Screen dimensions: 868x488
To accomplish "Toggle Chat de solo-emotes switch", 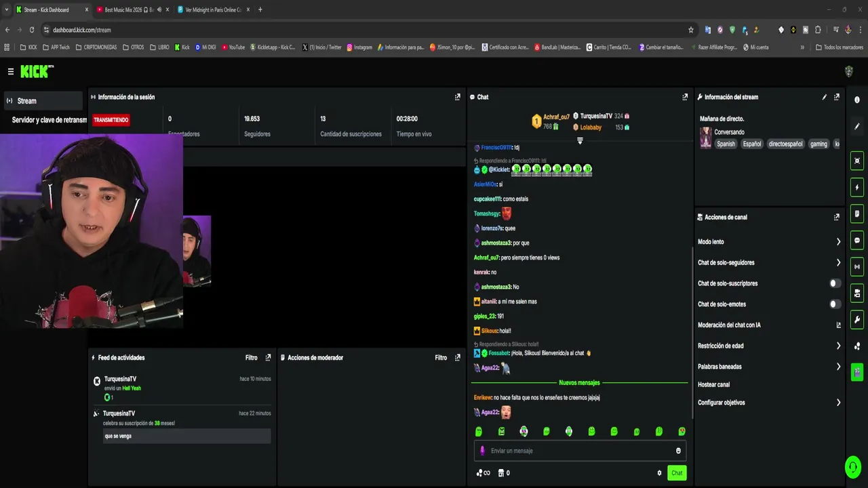I will click(x=835, y=304).
